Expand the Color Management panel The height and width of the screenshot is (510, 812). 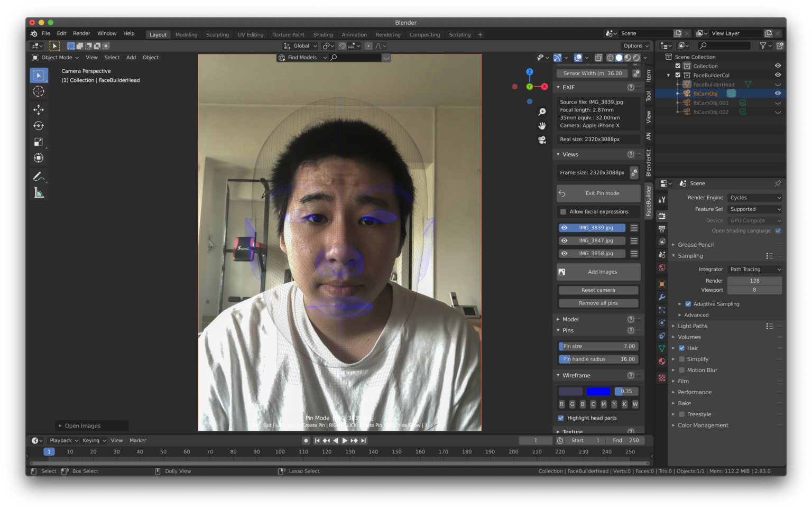pos(703,425)
